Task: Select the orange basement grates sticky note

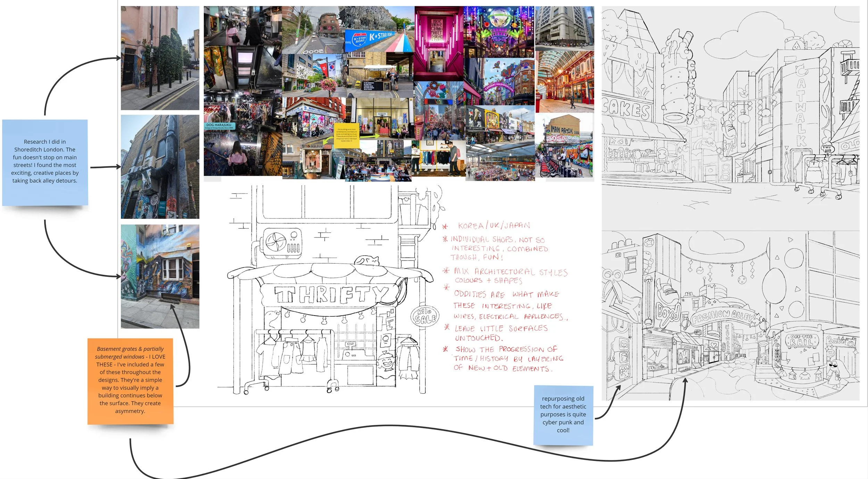Action: 130,380
